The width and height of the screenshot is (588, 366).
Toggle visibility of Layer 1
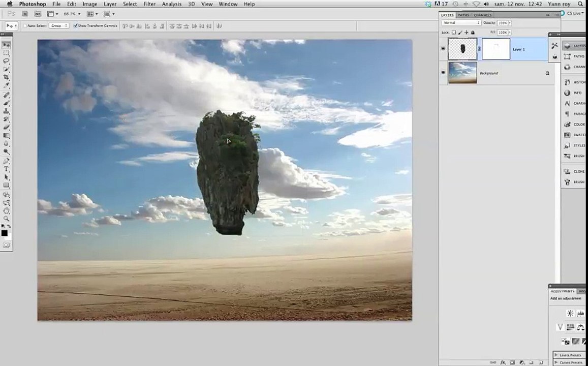(x=443, y=49)
